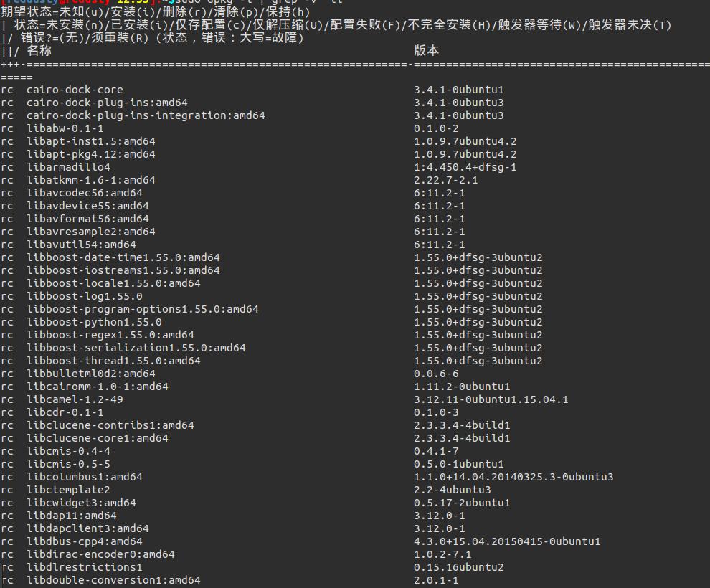This screenshot has height=588, width=710.
Task: Click the cairo-dock-plug-ins-integration:amd64 entry
Action: coord(146,115)
